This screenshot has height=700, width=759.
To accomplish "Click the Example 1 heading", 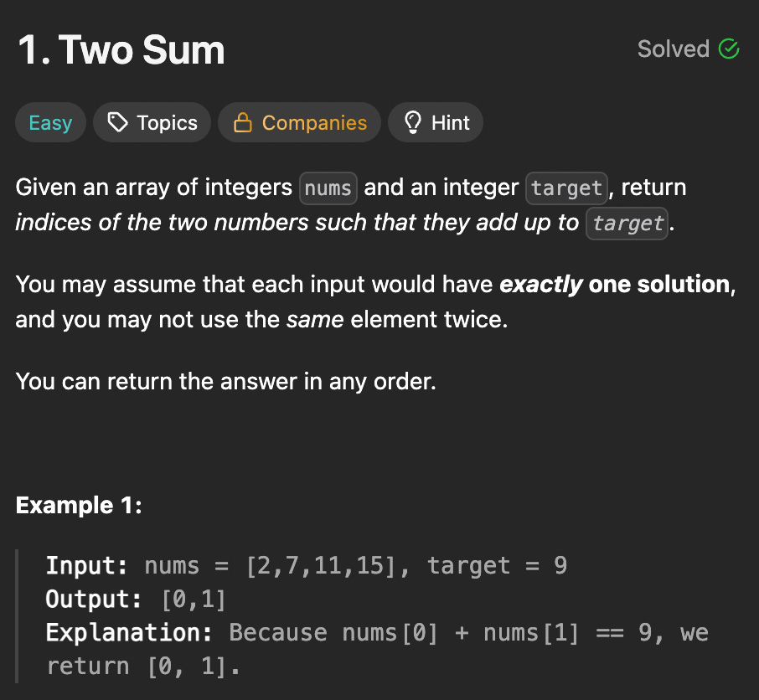I will pos(79,506).
